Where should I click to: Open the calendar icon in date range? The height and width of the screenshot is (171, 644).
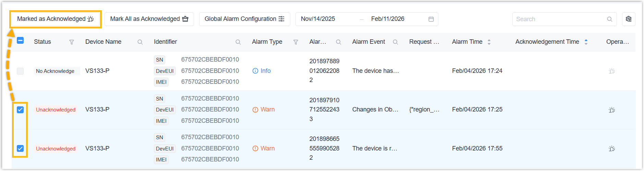431,19
